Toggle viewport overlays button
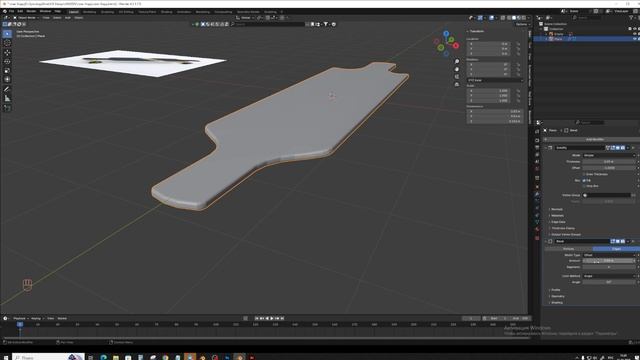The height and width of the screenshot is (360, 640). (x=491, y=18)
